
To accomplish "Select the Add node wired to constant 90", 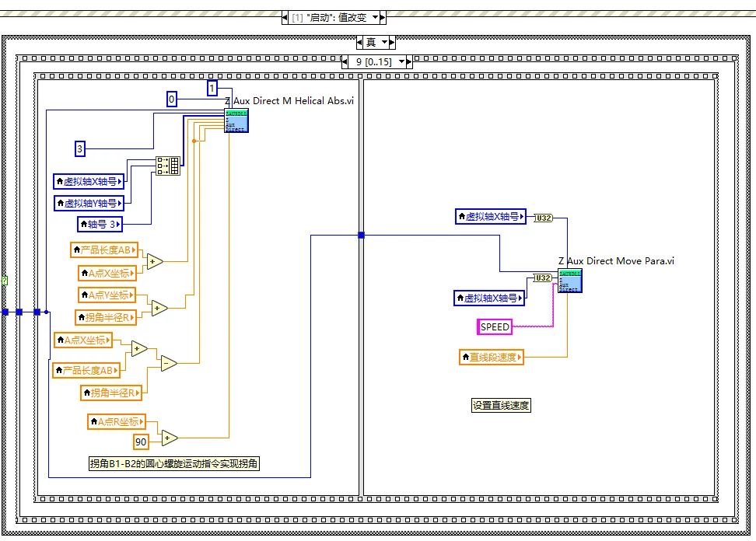I will pos(170,438).
